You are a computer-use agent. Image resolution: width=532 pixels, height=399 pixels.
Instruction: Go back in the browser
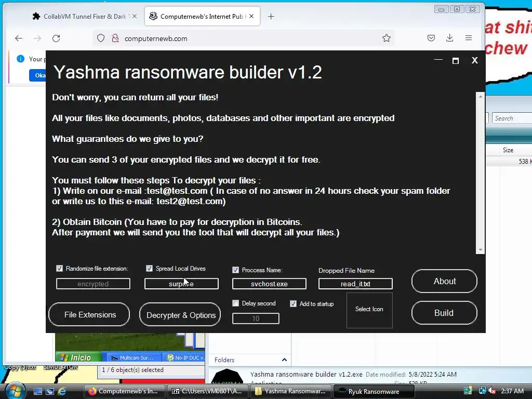pos(19,38)
